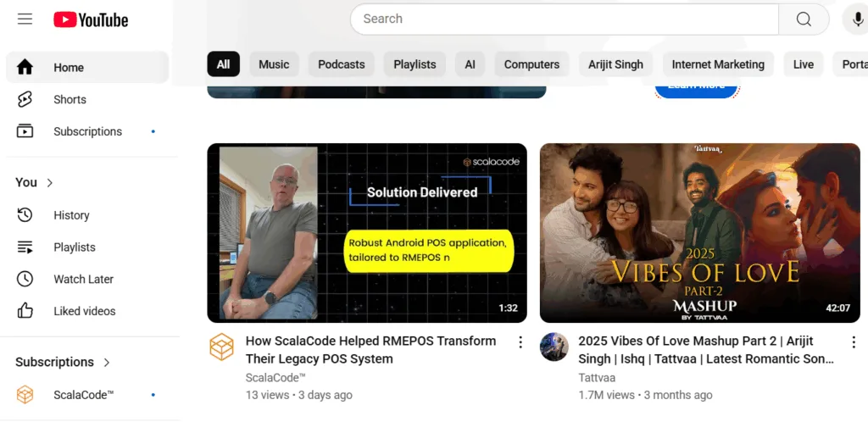Click the Playlists label in sidebar
This screenshot has width=868, height=422.
point(75,247)
